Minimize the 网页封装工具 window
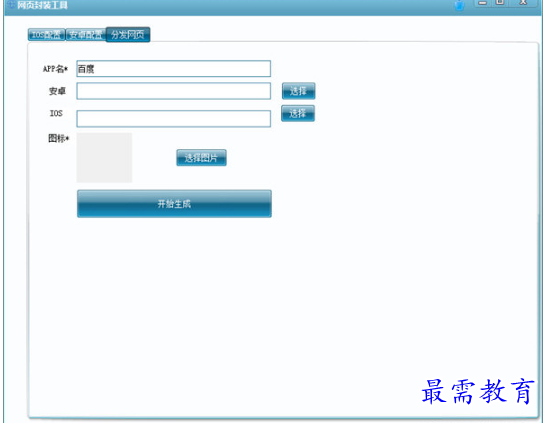Viewport: 543px width, 423px height. coord(482,3)
